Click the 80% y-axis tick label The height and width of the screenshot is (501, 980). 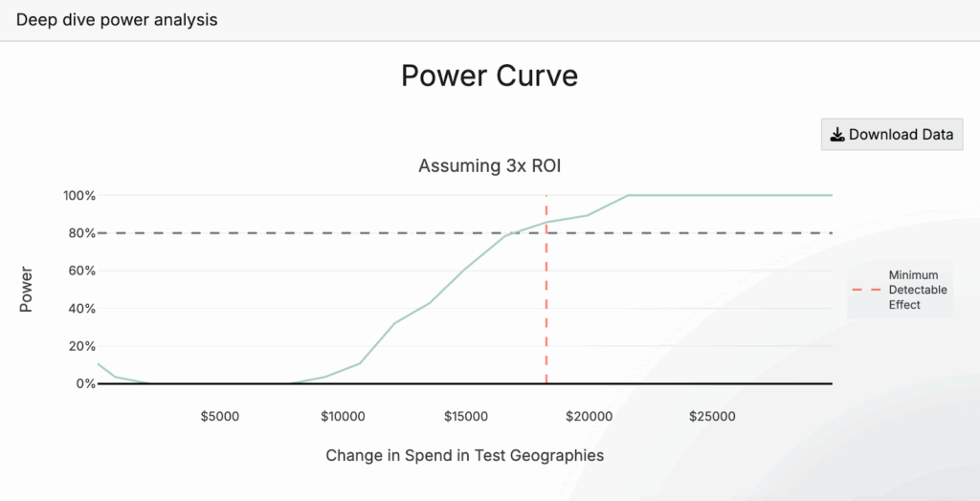(x=81, y=233)
